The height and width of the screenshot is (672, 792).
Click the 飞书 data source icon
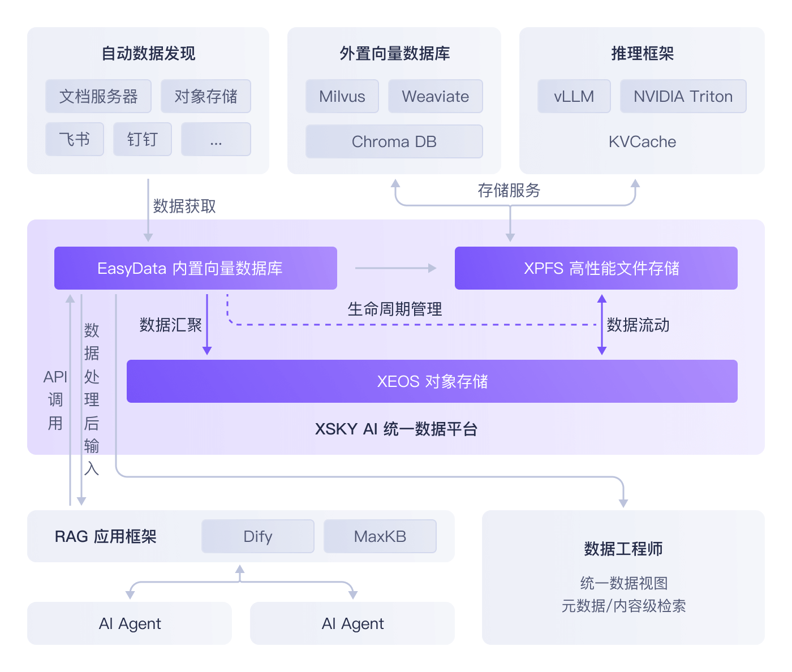pos(74,139)
